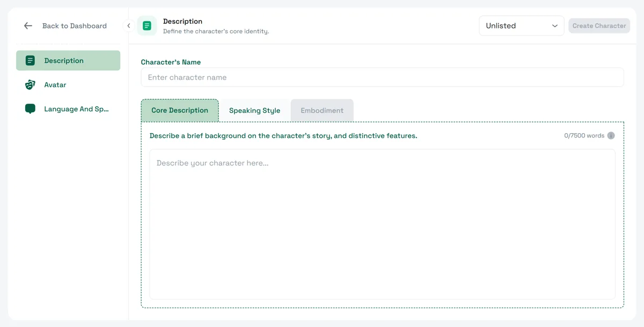
Task: Click the green Description header icon
Action: (147, 26)
